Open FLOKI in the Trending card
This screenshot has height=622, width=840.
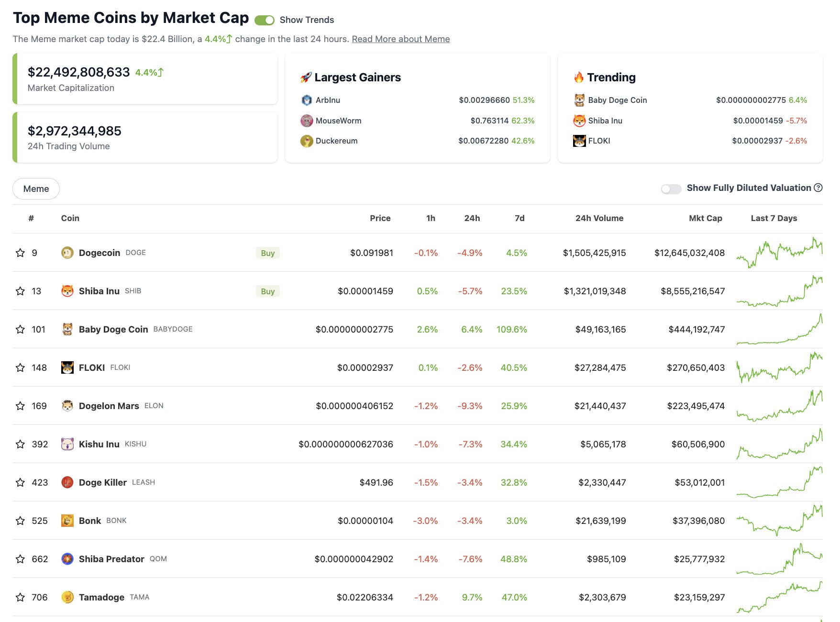click(x=599, y=141)
